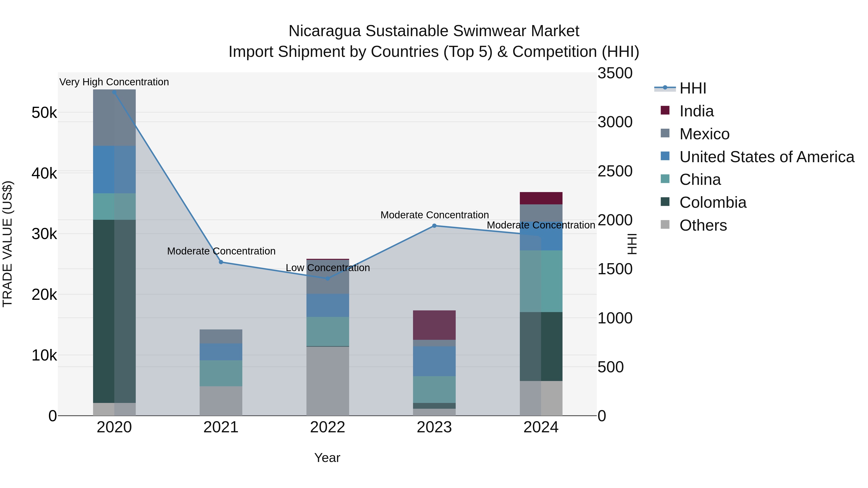Click the 'Year' x-axis title

click(x=327, y=458)
